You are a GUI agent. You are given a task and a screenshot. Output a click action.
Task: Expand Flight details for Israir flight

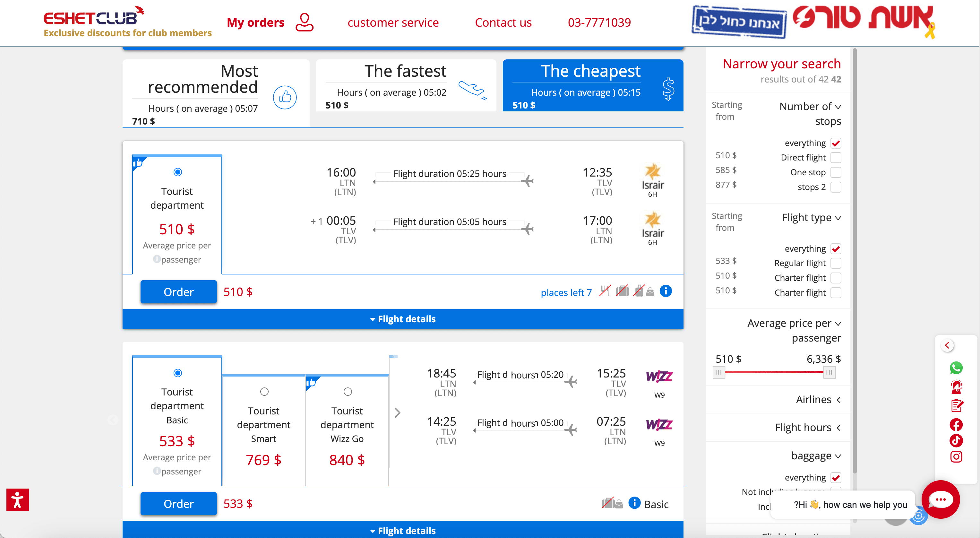click(x=403, y=319)
